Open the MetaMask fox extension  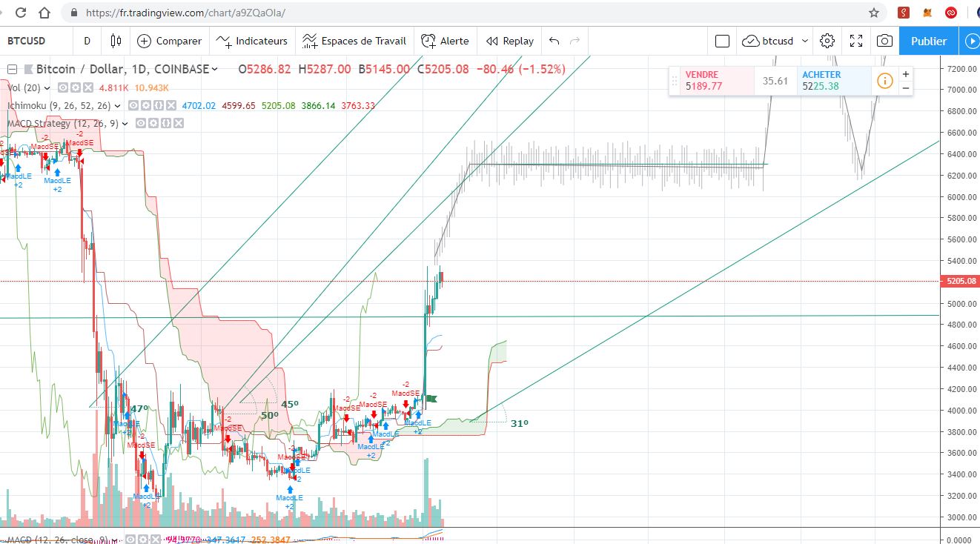tap(928, 13)
